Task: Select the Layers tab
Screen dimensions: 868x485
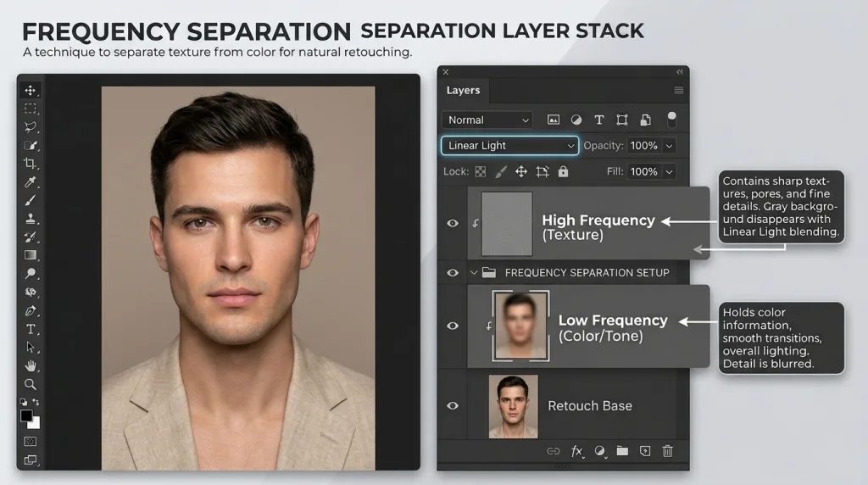Action: [464, 90]
